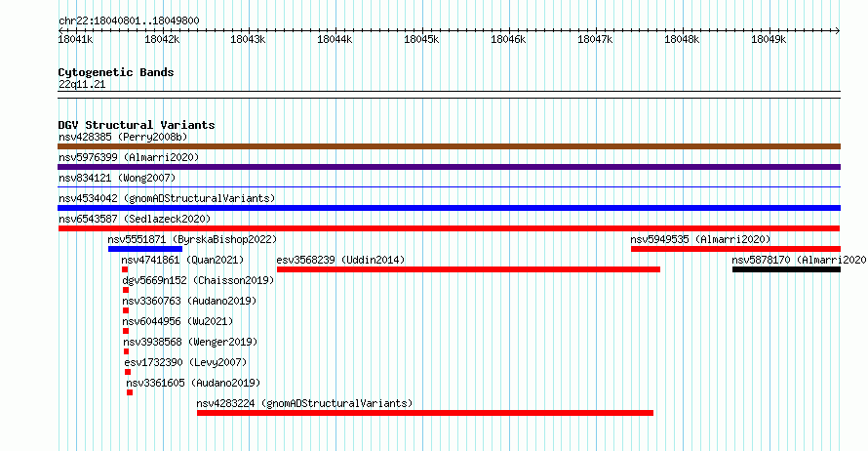The height and width of the screenshot is (451, 868).
Task: Click the brown nsv428385 variant bar
Action: tap(449, 146)
